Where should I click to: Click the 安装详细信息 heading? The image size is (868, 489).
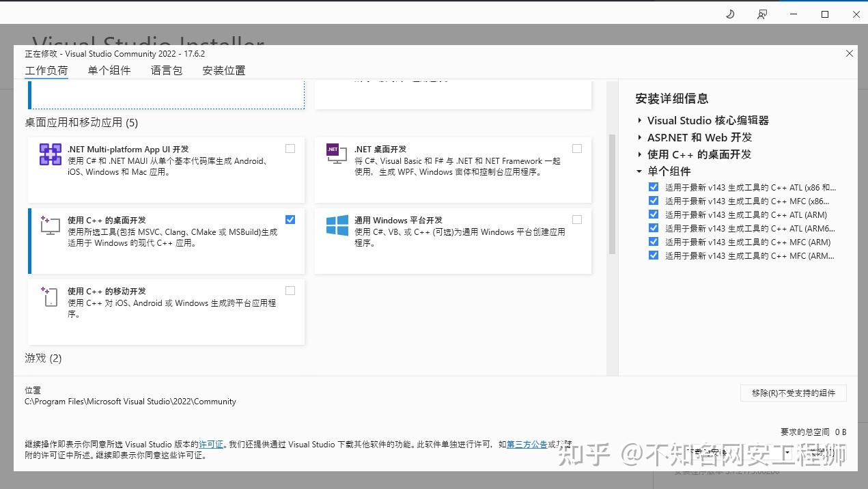(672, 98)
